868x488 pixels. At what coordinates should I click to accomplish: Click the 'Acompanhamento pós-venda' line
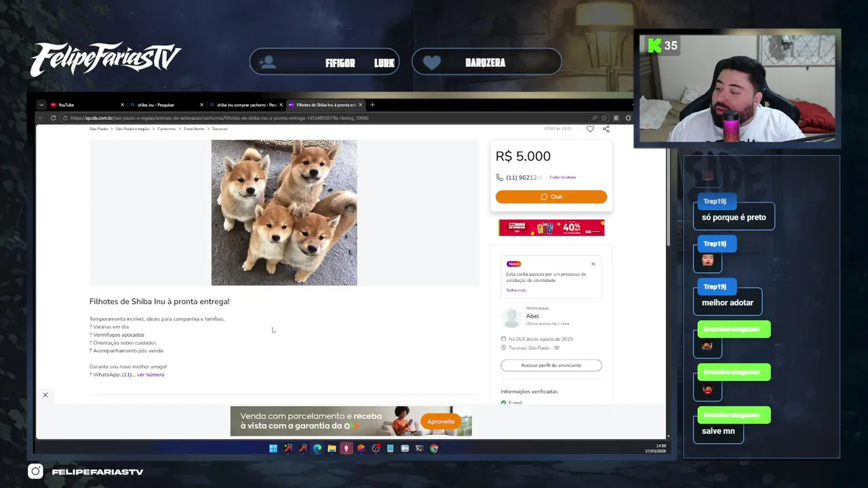(126, 351)
